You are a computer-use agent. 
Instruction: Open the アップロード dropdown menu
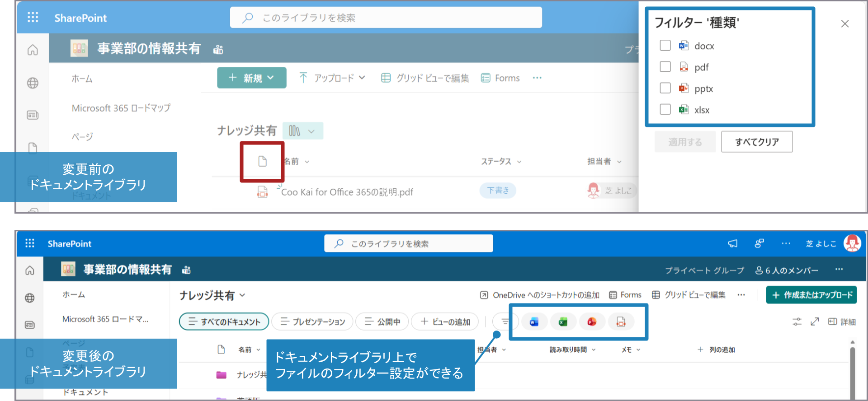(332, 78)
